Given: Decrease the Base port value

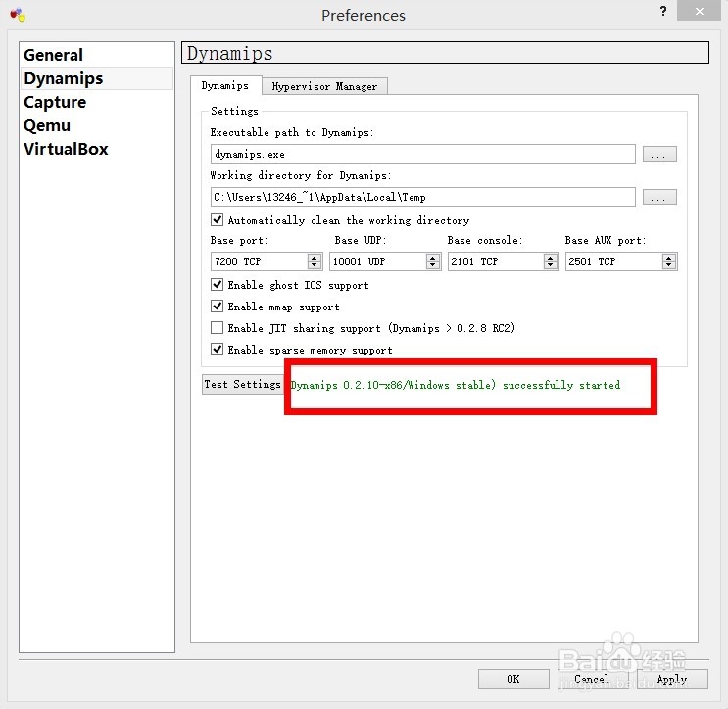Looking at the screenshot, I should tap(315, 266).
